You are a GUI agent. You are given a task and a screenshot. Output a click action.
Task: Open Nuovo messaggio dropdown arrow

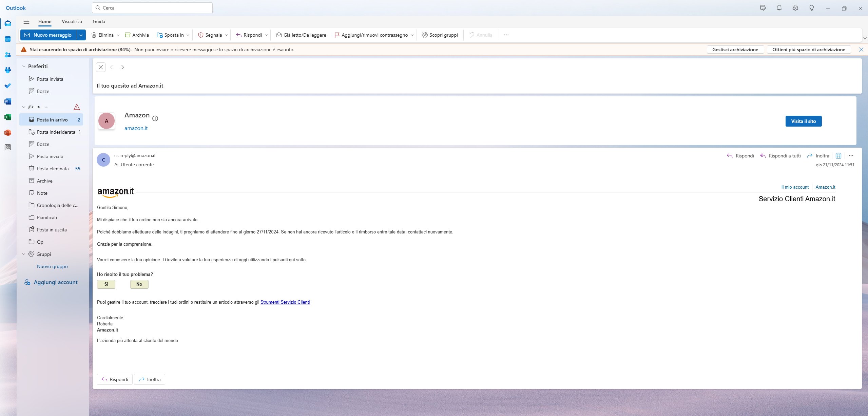81,35
